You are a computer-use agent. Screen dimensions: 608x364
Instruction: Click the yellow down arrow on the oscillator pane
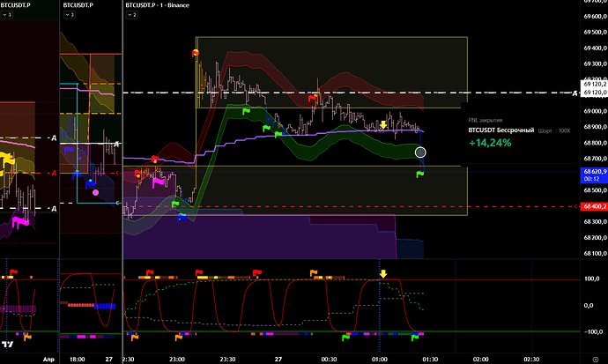(x=383, y=274)
